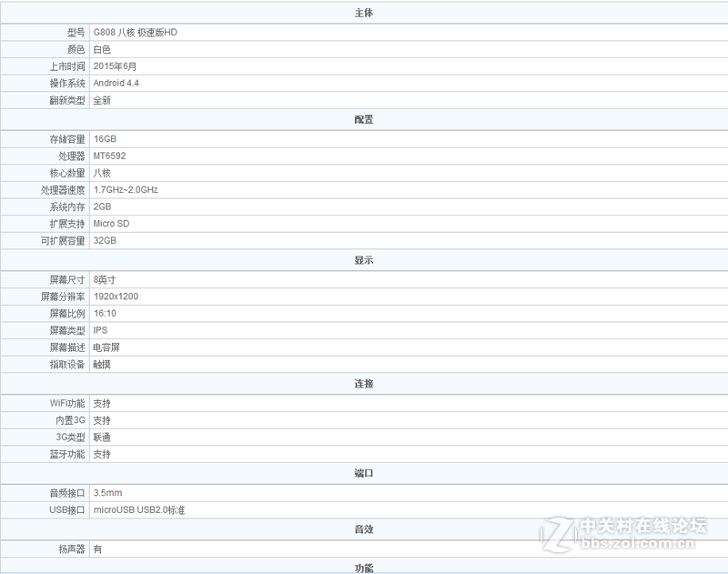Screen dimensions: 728x574
Task: Click the WiFi功能 label
Action: (x=67, y=403)
